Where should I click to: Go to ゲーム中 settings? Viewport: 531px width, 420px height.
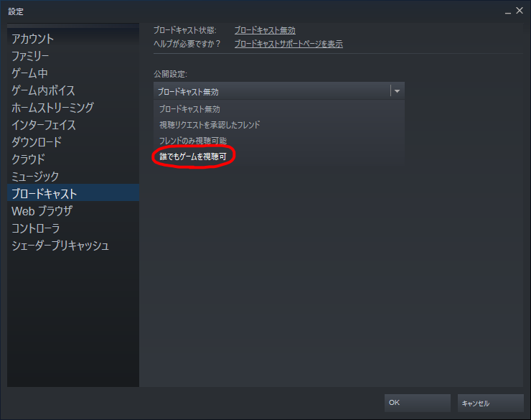coord(72,73)
